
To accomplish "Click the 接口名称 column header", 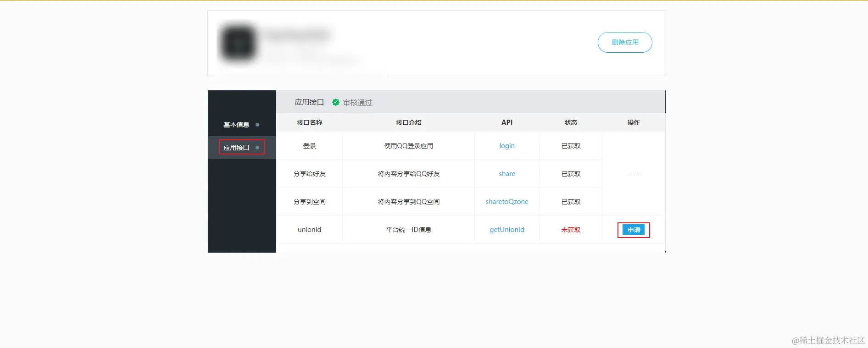I will pyautogui.click(x=310, y=122).
